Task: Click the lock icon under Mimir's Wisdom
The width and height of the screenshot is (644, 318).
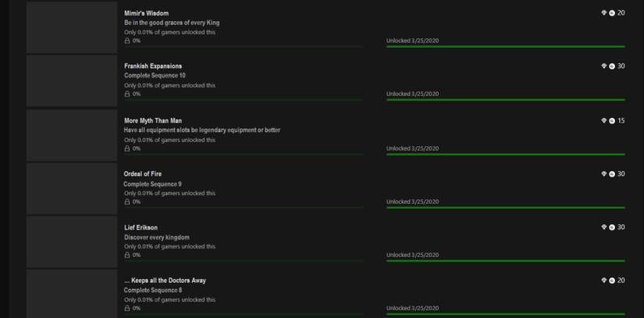Action: 127,41
